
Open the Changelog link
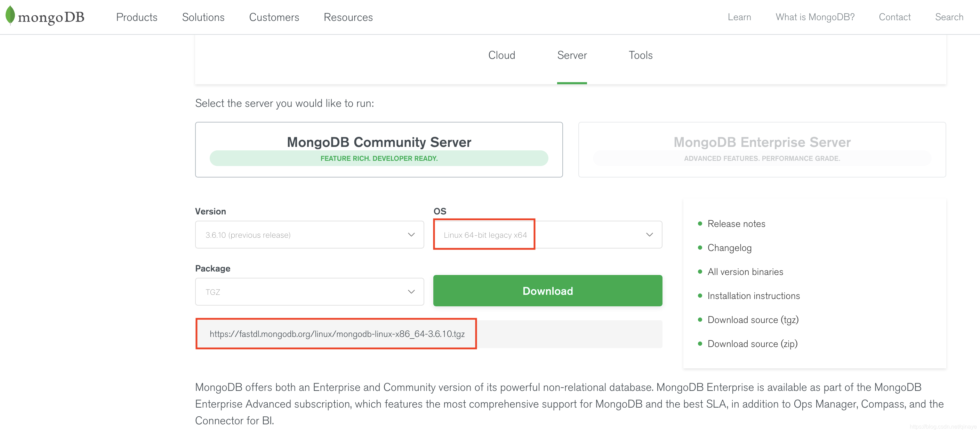point(729,247)
